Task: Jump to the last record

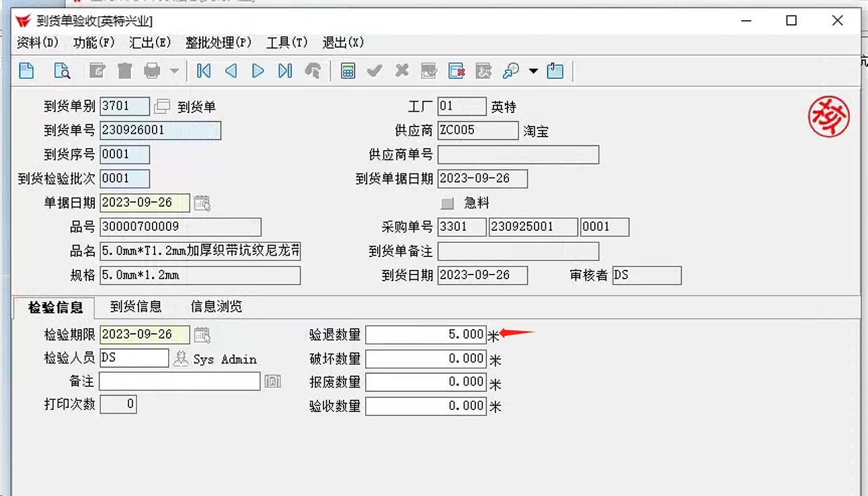Action: coord(285,71)
